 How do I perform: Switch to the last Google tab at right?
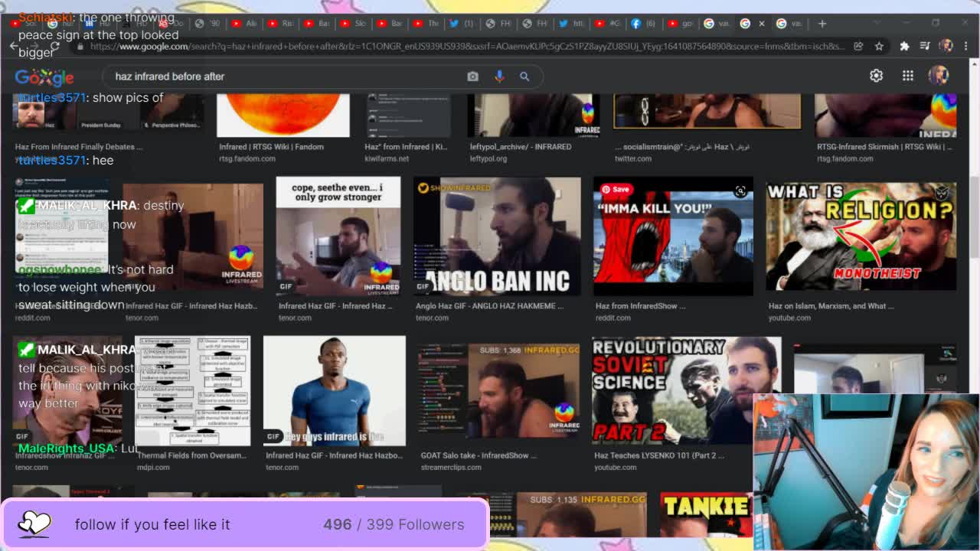(789, 24)
